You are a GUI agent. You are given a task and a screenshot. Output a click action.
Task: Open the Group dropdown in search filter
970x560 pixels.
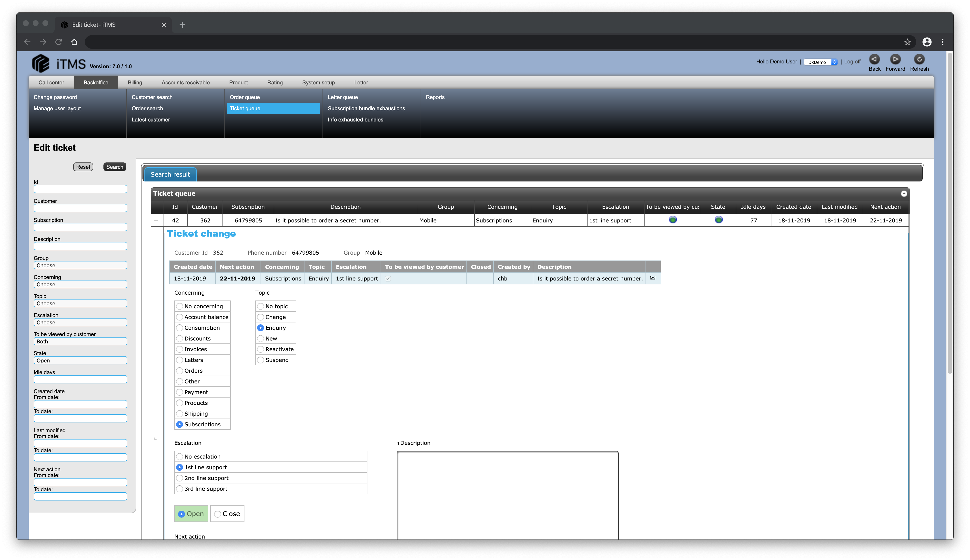(x=80, y=265)
